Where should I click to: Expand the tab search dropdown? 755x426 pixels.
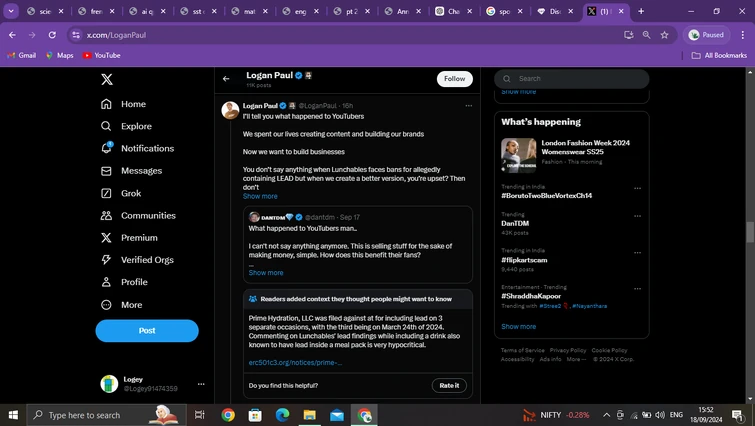point(11,11)
